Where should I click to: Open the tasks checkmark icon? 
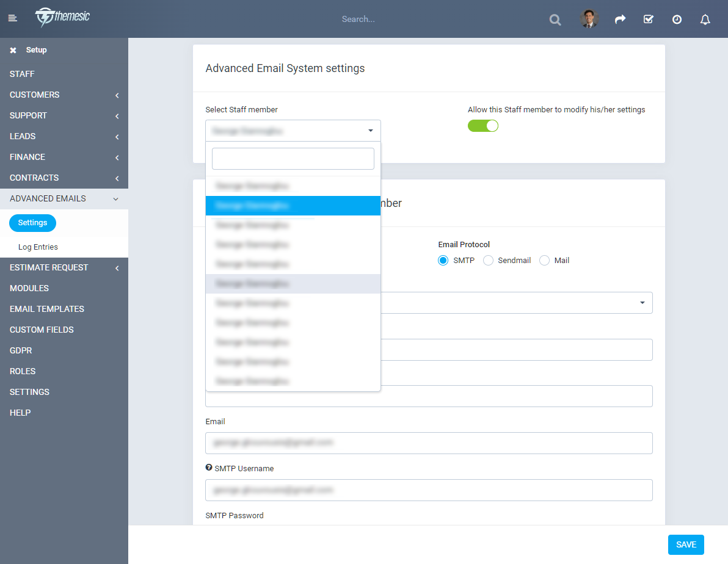coord(648,19)
